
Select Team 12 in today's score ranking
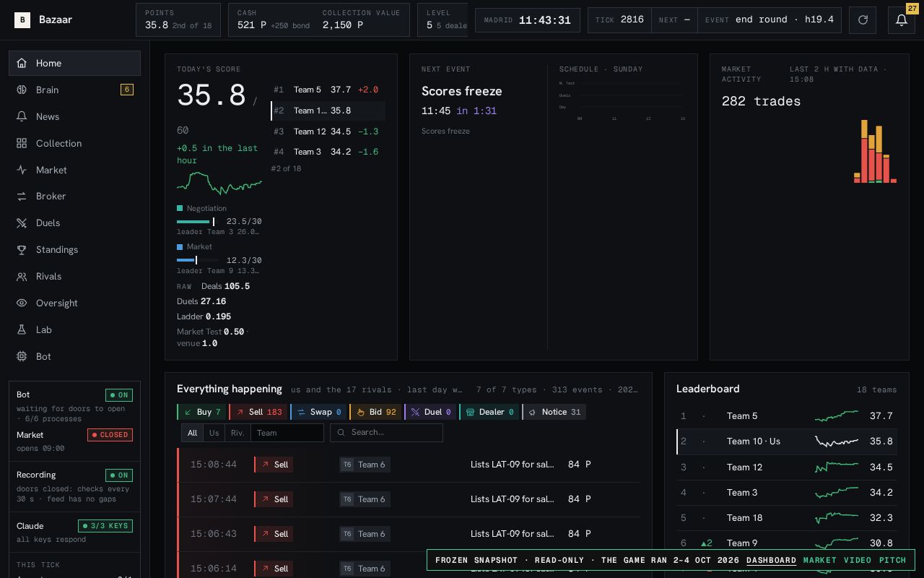pyautogui.click(x=328, y=131)
